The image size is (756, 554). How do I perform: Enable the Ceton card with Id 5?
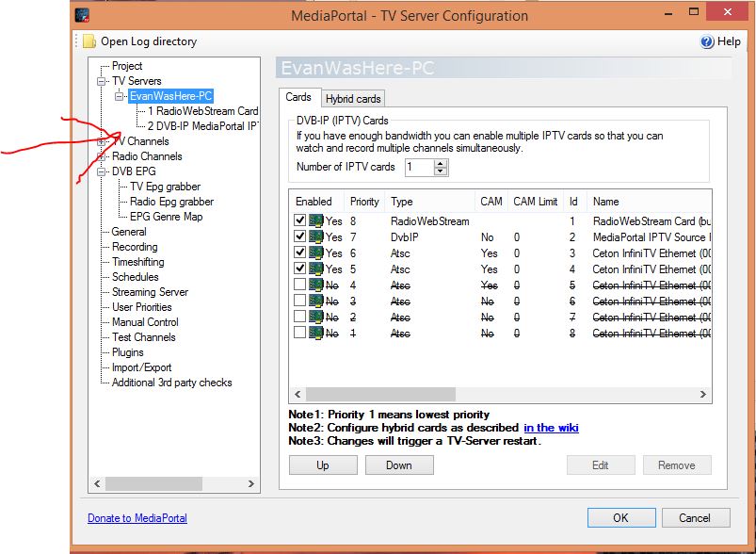[x=299, y=285]
